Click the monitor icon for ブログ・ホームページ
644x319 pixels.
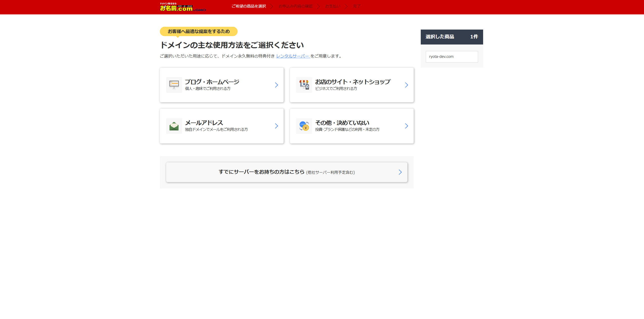(x=174, y=85)
